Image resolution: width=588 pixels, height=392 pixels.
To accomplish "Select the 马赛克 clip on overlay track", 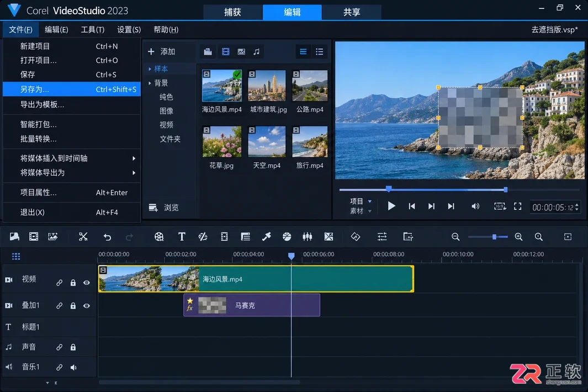I will [252, 305].
